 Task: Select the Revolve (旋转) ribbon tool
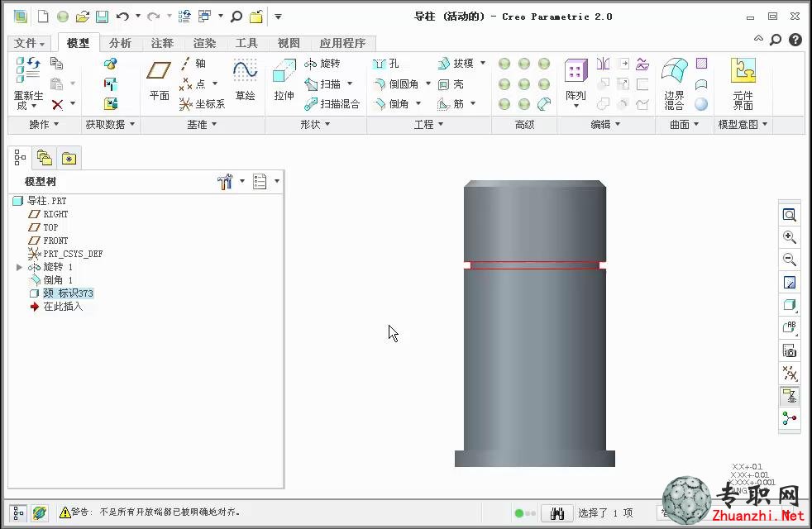[322, 63]
